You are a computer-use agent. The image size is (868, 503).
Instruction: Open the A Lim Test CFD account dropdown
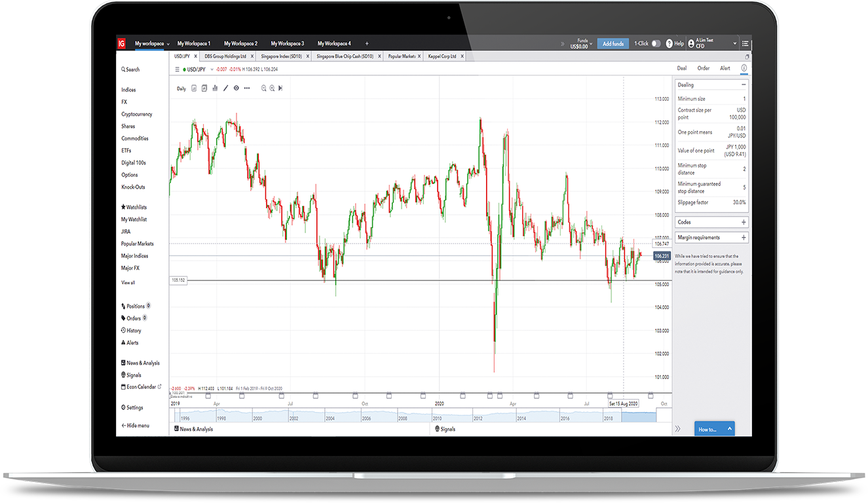(x=711, y=43)
